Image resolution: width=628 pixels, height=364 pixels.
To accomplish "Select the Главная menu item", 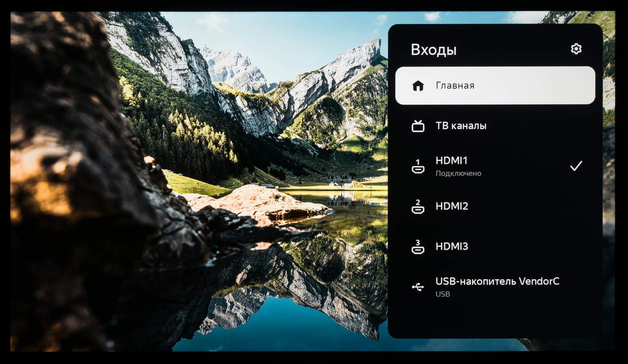I will click(x=455, y=86).
